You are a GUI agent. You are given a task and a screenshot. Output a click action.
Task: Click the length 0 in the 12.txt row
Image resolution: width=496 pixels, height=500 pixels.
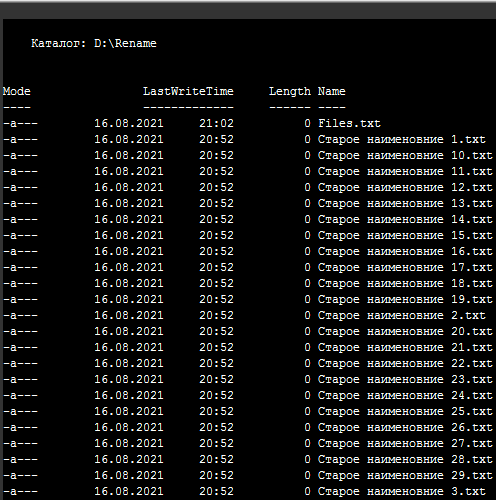pyautogui.click(x=307, y=187)
